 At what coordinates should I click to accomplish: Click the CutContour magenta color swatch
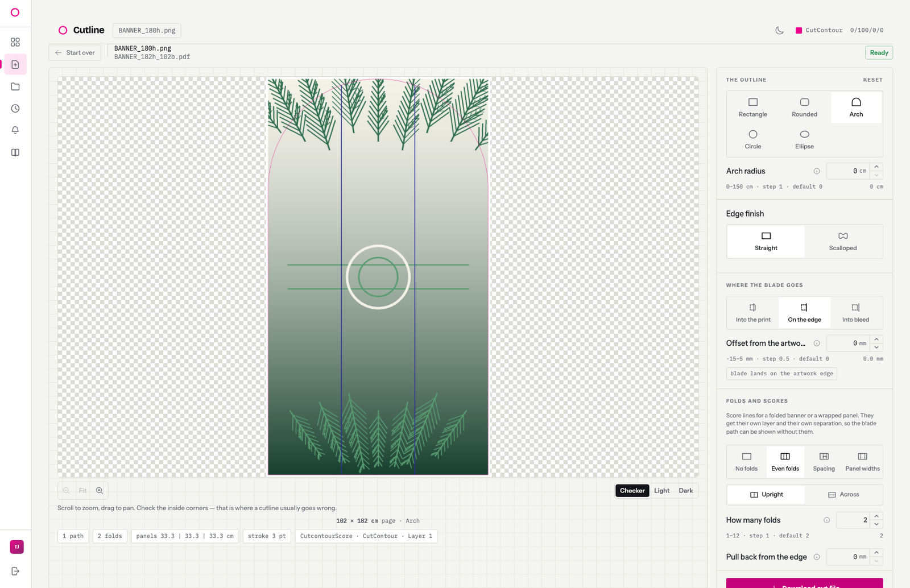[x=799, y=31]
